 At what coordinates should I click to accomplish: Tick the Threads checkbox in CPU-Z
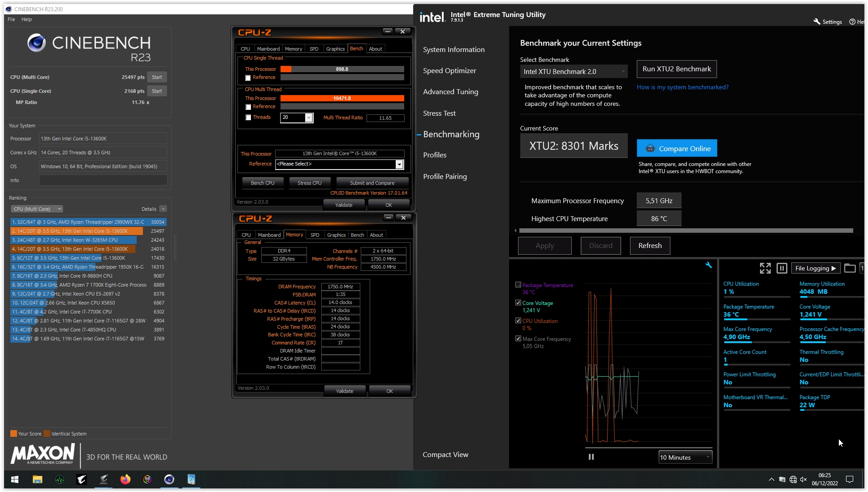pos(248,118)
